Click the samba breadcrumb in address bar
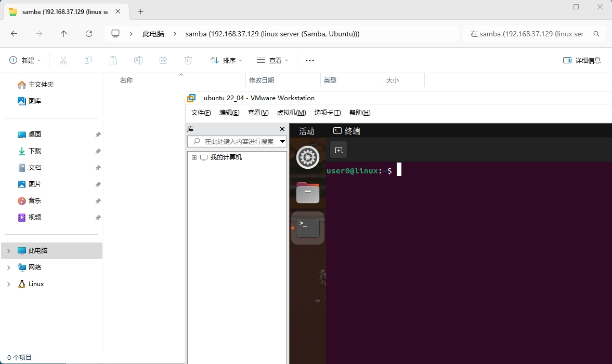The height and width of the screenshot is (364, 612). coord(272,34)
